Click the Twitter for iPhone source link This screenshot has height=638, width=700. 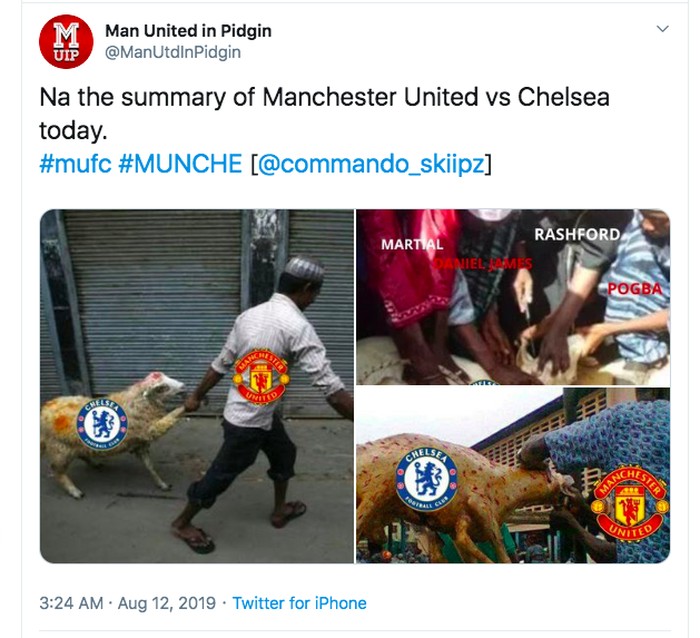(299, 603)
